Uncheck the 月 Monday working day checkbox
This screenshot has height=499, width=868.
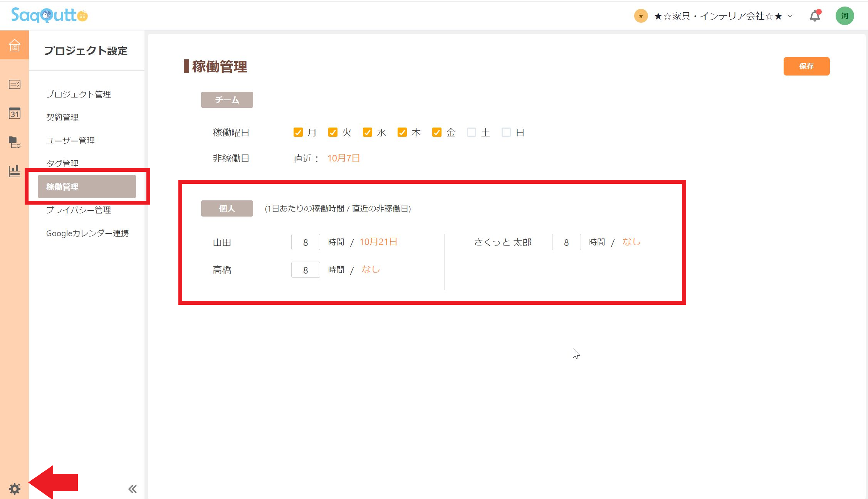pos(298,132)
